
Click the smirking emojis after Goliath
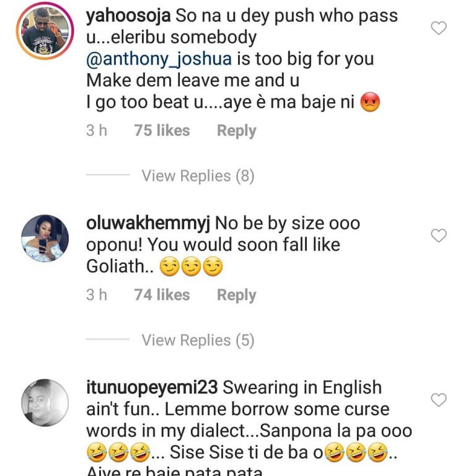pyautogui.click(x=191, y=268)
